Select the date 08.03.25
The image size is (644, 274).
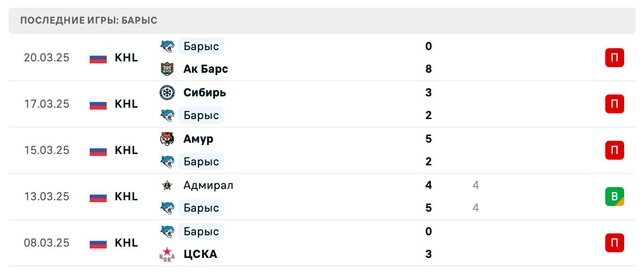(x=46, y=243)
